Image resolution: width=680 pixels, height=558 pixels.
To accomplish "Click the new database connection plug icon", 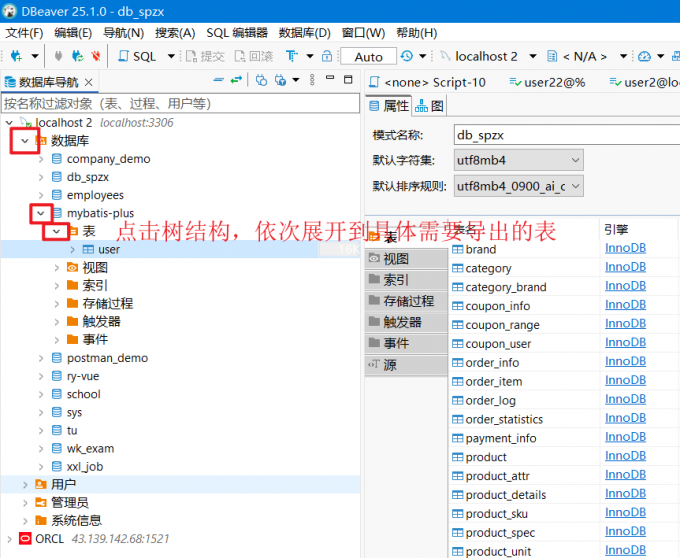I will coord(16,56).
